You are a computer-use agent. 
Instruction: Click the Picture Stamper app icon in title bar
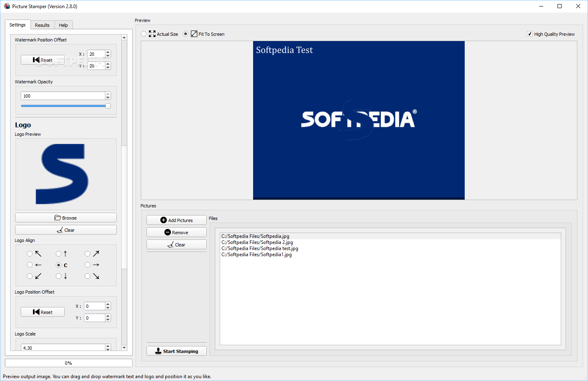click(x=7, y=6)
